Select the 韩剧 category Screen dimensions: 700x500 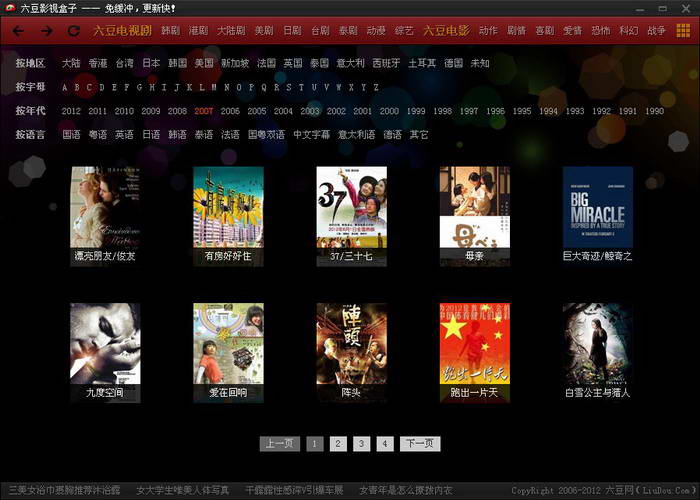pos(171,30)
